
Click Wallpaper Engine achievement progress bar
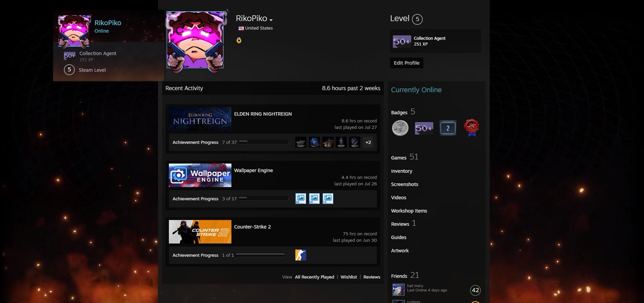(x=264, y=198)
